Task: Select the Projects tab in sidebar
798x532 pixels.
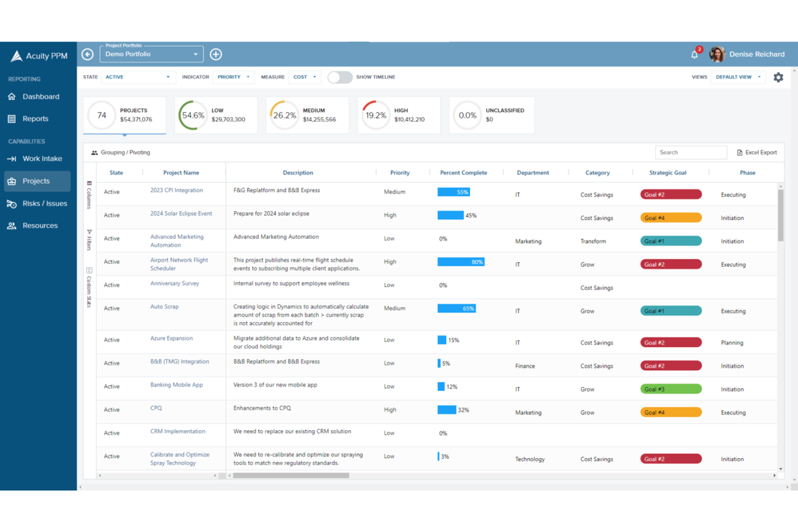Action: click(36, 181)
